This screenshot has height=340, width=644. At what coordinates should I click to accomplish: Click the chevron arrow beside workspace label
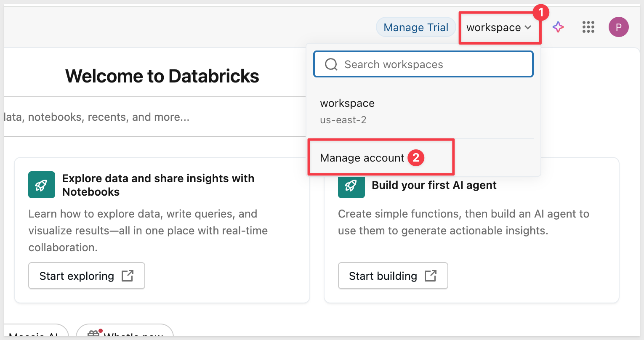pyautogui.click(x=528, y=28)
